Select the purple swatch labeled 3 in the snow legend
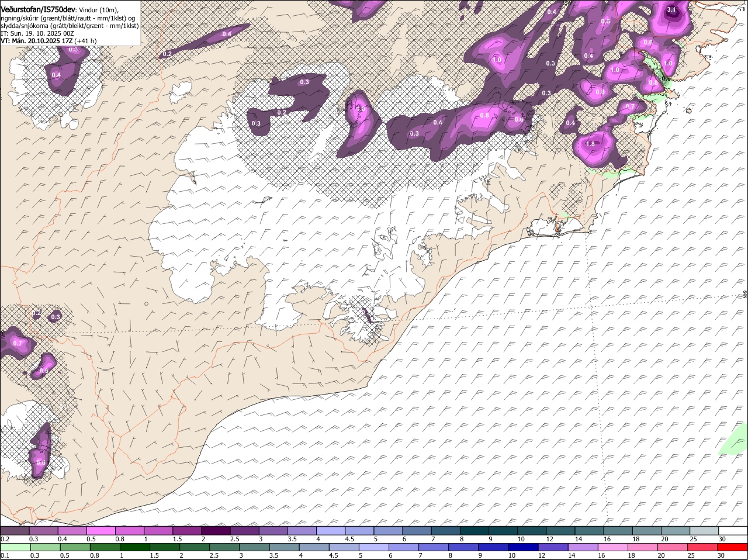748x560 pixels. 273,531
